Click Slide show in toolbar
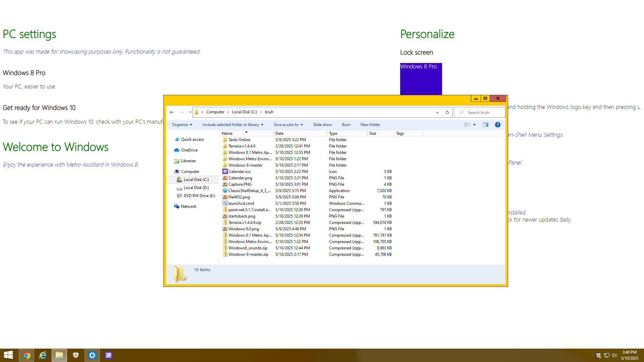The image size is (644, 362). tap(323, 125)
